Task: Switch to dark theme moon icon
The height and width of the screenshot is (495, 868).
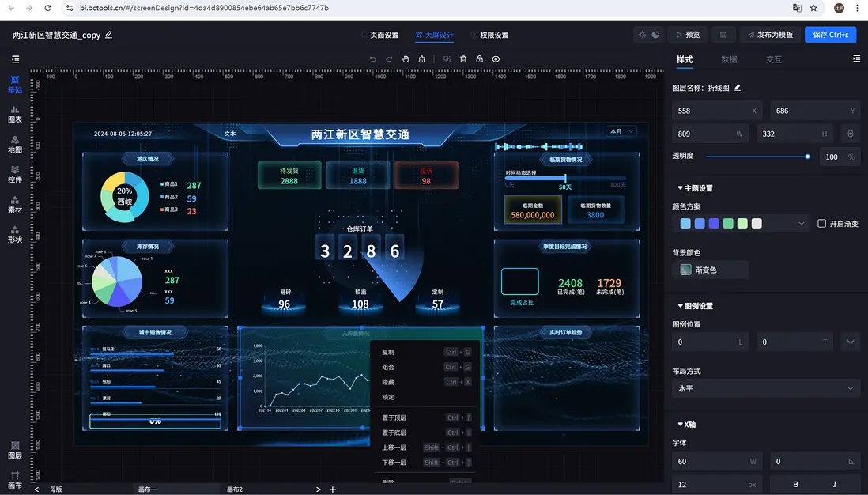Action: click(x=655, y=34)
